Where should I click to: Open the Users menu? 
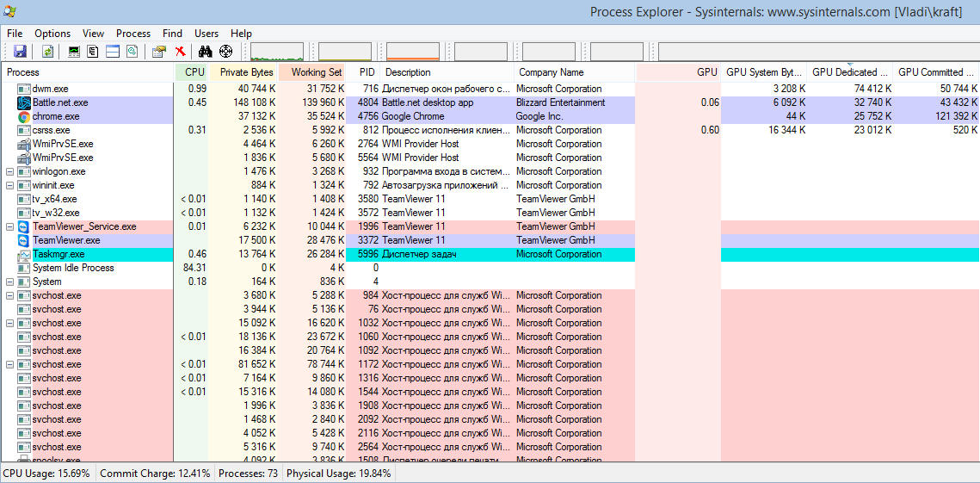(x=206, y=34)
